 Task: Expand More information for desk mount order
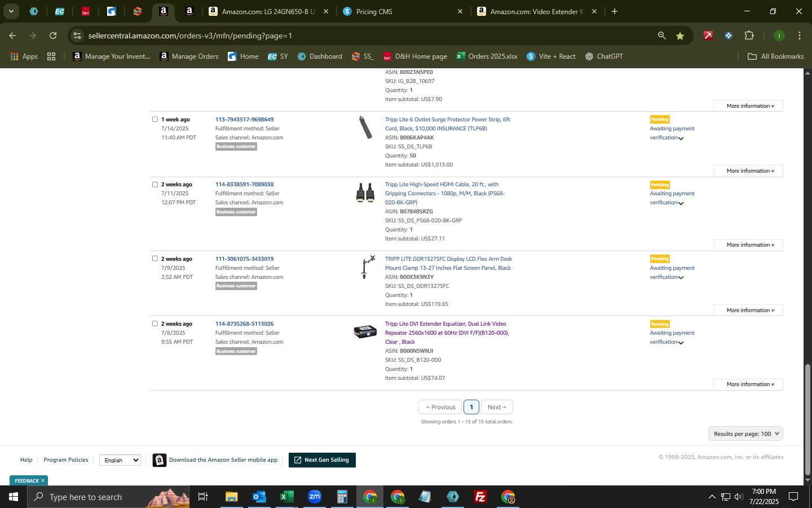(x=748, y=310)
